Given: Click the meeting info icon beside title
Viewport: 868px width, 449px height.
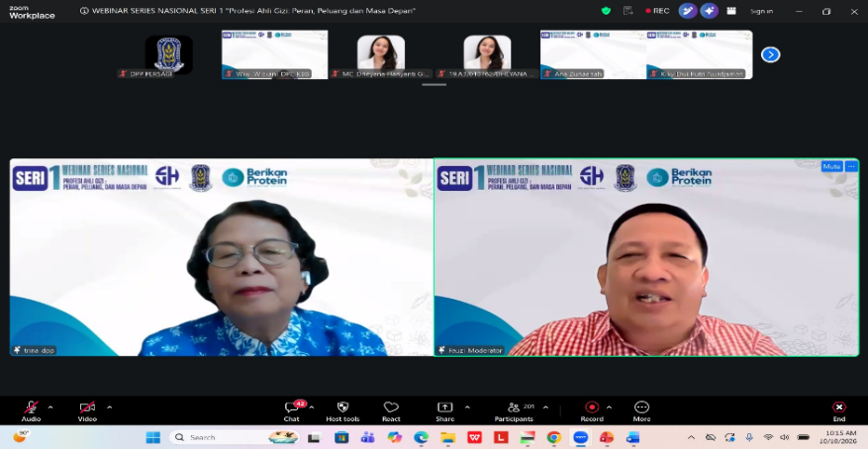Looking at the screenshot, I should pos(84,11).
